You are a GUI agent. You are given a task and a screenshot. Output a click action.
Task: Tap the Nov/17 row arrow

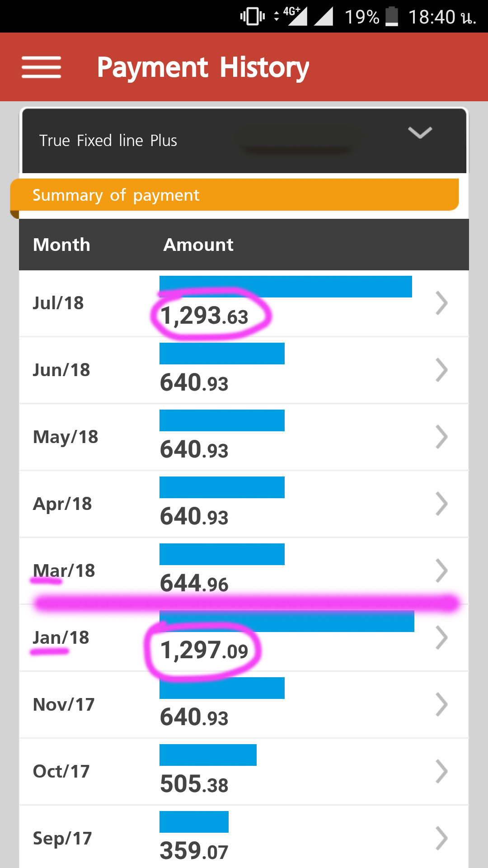click(x=441, y=704)
